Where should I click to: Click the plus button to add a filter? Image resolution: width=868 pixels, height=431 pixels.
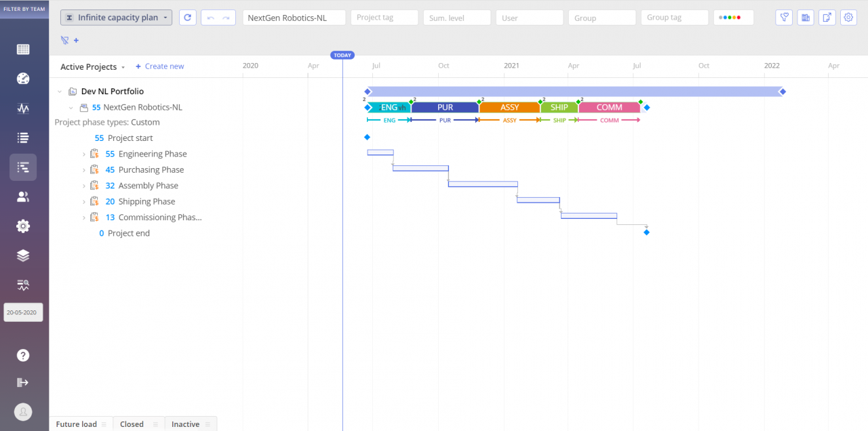[76, 41]
